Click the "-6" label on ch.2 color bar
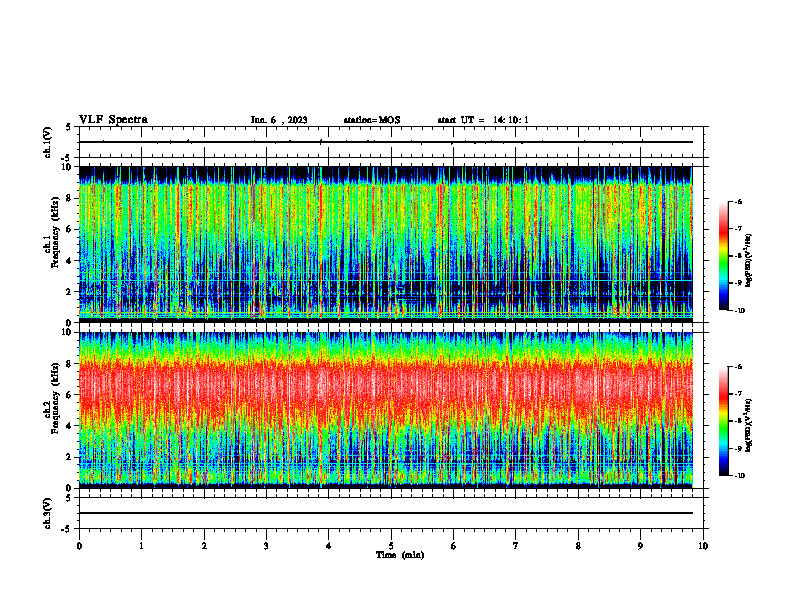Viewport: 792px width, 612px height. pyautogui.click(x=739, y=367)
